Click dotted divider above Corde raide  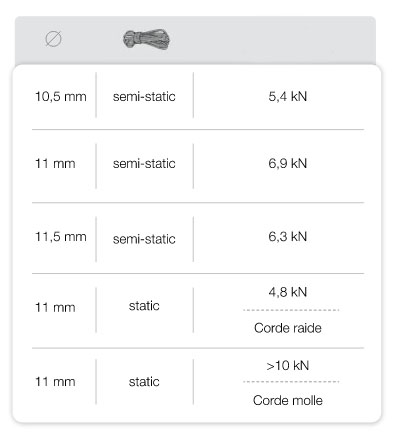[291, 310]
